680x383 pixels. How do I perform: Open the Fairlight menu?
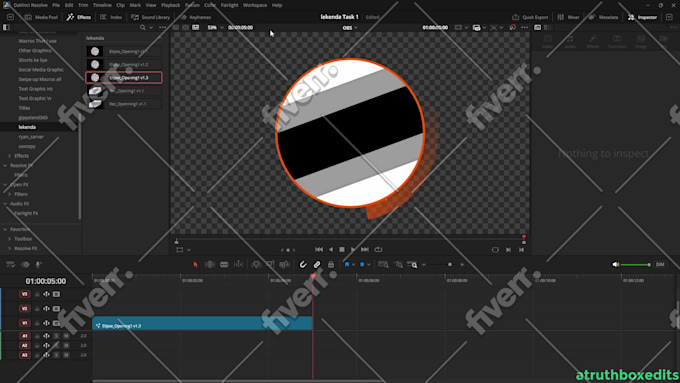pos(229,5)
